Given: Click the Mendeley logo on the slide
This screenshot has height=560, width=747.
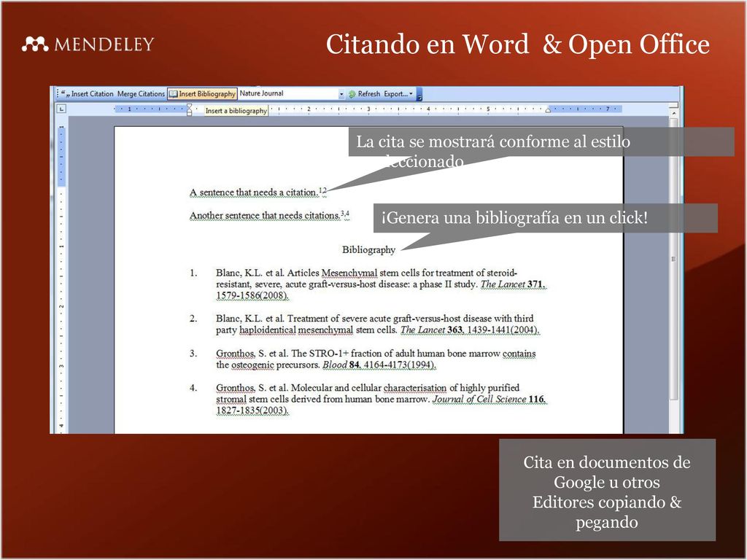Looking at the screenshot, I should click(x=88, y=44).
